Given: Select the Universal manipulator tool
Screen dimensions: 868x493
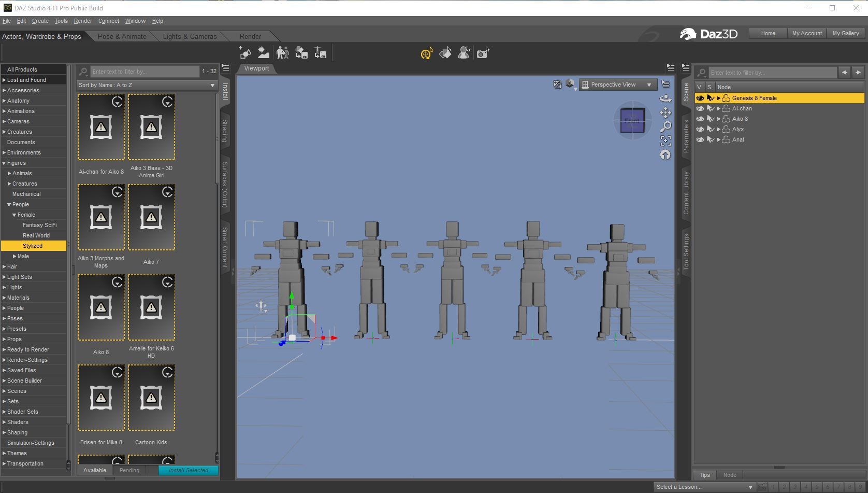Looking at the screenshot, I should point(427,53).
